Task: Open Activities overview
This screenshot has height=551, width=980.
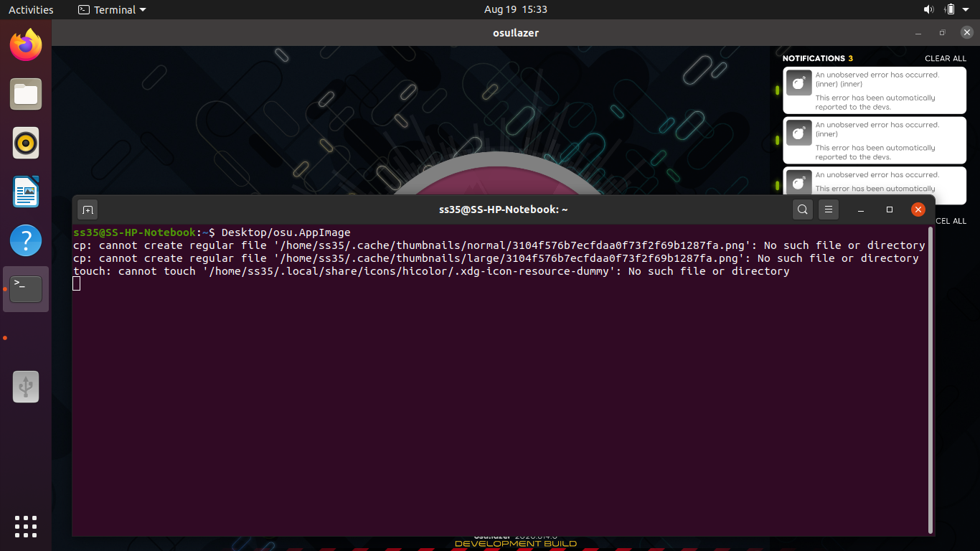Action: tap(31, 9)
